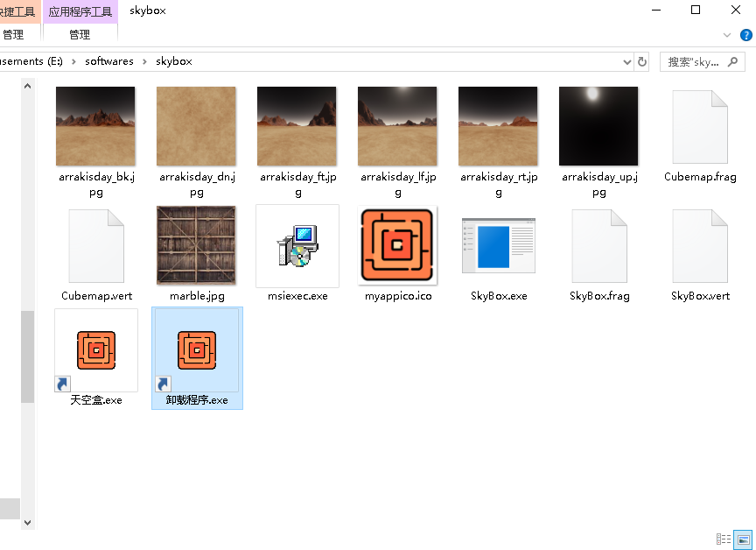This screenshot has height=550, width=756.
Task: Select the arrakisday_lf.jpg thumbnail
Action: 397,126
